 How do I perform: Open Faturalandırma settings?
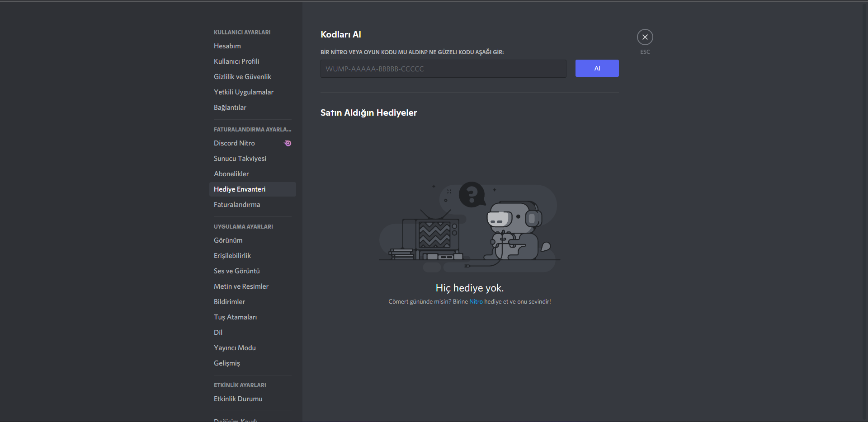coord(252,205)
